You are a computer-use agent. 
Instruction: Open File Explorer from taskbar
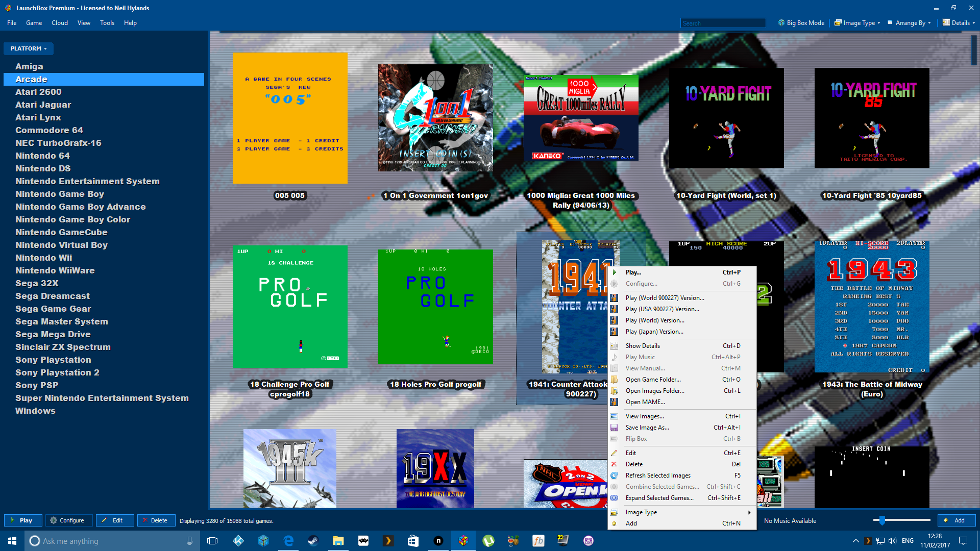(338, 541)
